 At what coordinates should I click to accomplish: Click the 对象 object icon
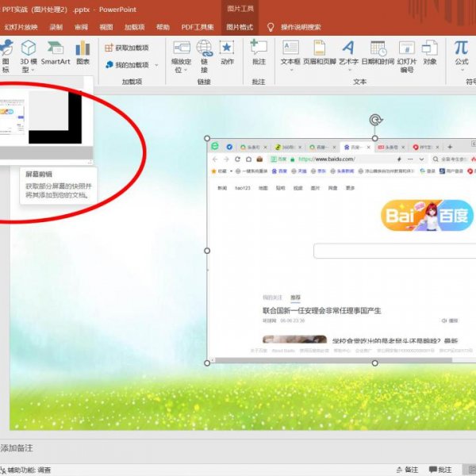(x=429, y=51)
